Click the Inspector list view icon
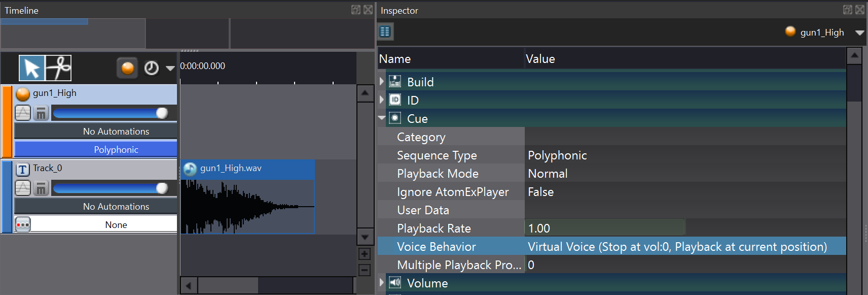Screen dimensions: 868x295 point(385,32)
